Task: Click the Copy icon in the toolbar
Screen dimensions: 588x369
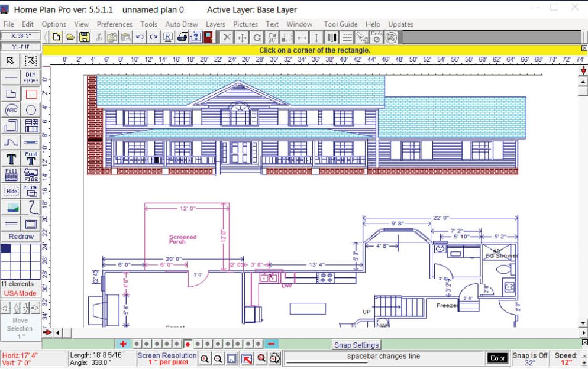Action: [x=112, y=37]
